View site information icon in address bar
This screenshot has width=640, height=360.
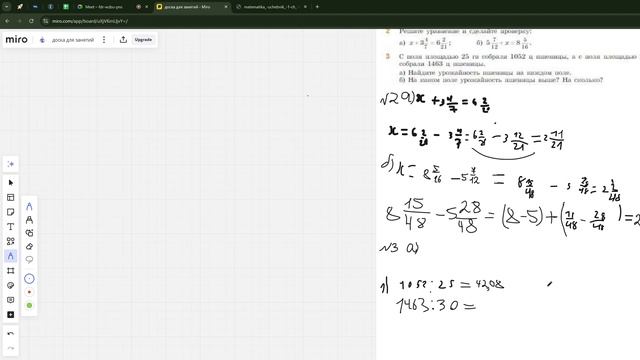coord(46,21)
